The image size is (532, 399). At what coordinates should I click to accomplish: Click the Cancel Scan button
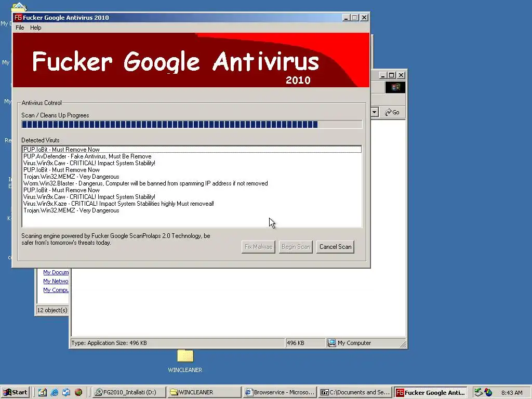pos(335,247)
